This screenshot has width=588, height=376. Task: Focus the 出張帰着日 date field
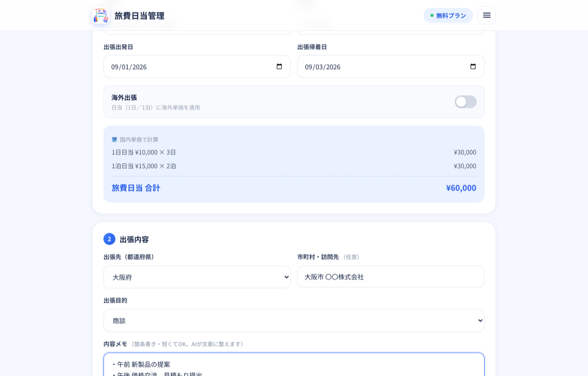(x=391, y=67)
